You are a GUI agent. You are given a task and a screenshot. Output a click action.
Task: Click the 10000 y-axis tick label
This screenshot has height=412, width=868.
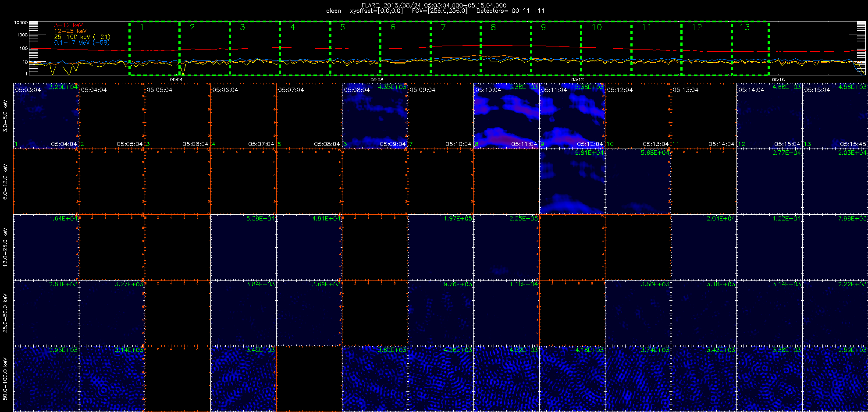21,22
